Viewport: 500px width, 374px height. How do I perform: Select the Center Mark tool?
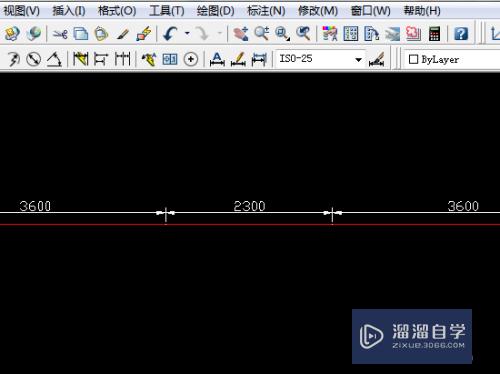coord(191,59)
